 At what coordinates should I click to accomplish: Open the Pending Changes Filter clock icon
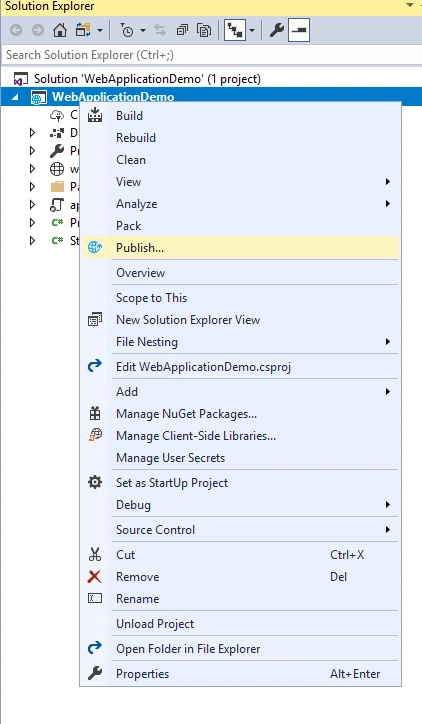(127, 30)
